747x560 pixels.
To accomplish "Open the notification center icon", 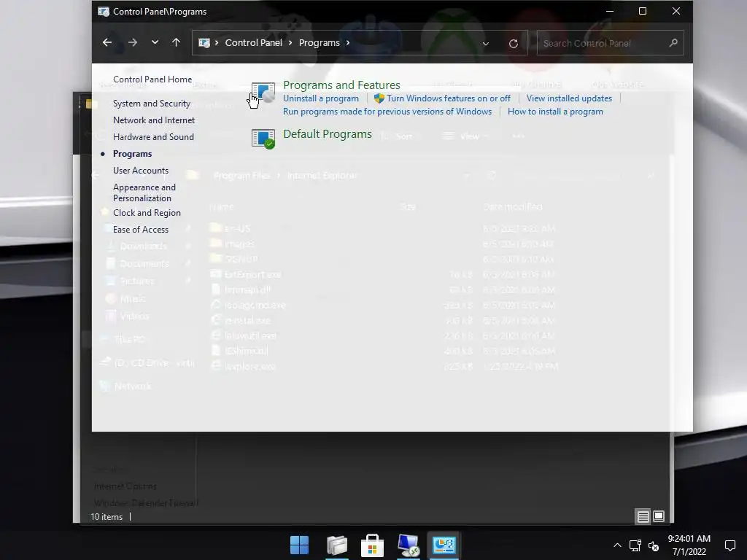I will [729, 545].
